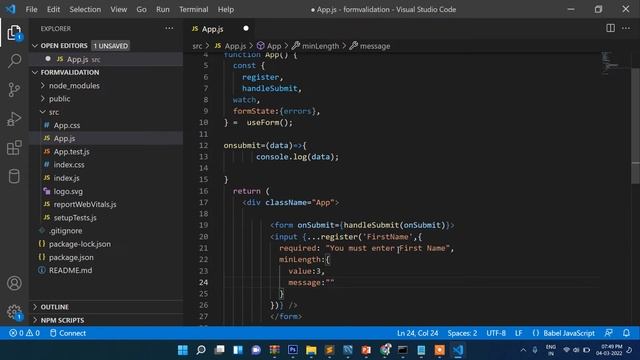Open the Help menu
Image resolution: width=640 pixels, height=360 pixels.
point(226,9)
